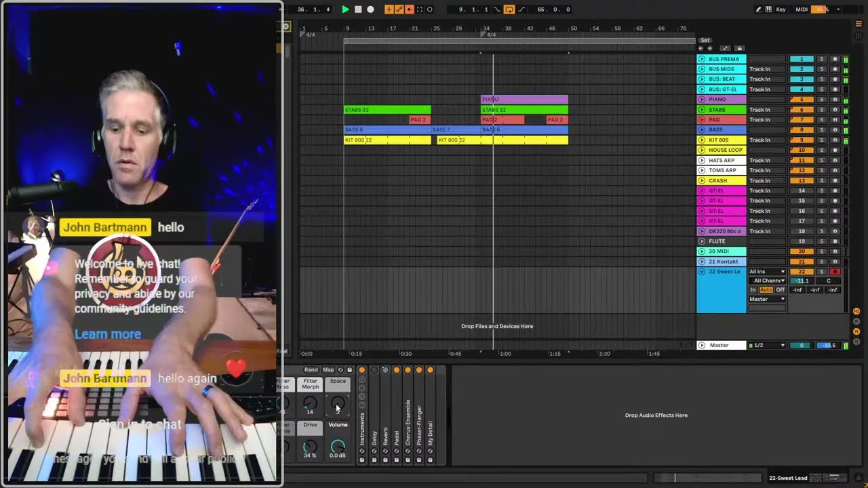Click the My Detail device save icon
The width and height of the screenshot is (868, 488).
coord(430,460)
